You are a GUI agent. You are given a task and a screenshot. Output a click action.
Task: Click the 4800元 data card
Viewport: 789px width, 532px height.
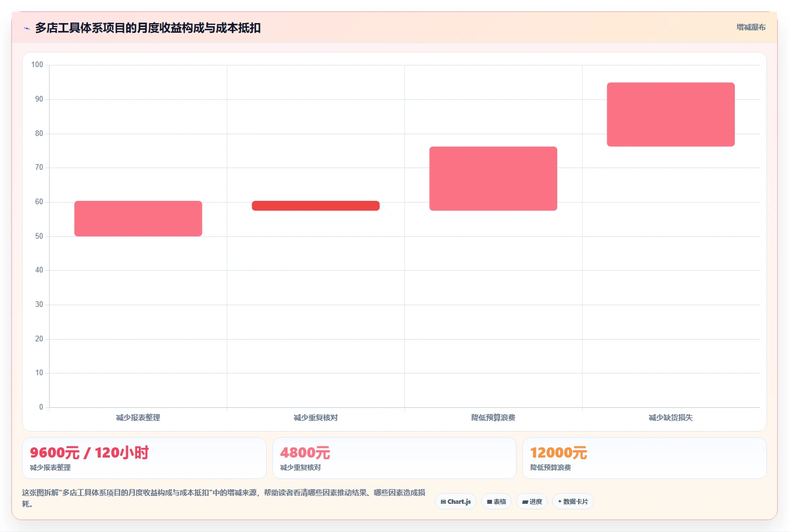(394, 458)
